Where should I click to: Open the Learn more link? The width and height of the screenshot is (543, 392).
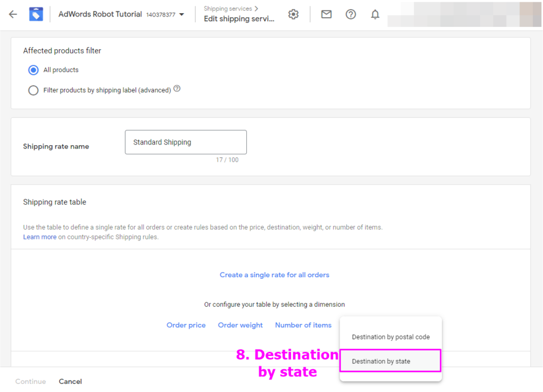click(39, 237)
